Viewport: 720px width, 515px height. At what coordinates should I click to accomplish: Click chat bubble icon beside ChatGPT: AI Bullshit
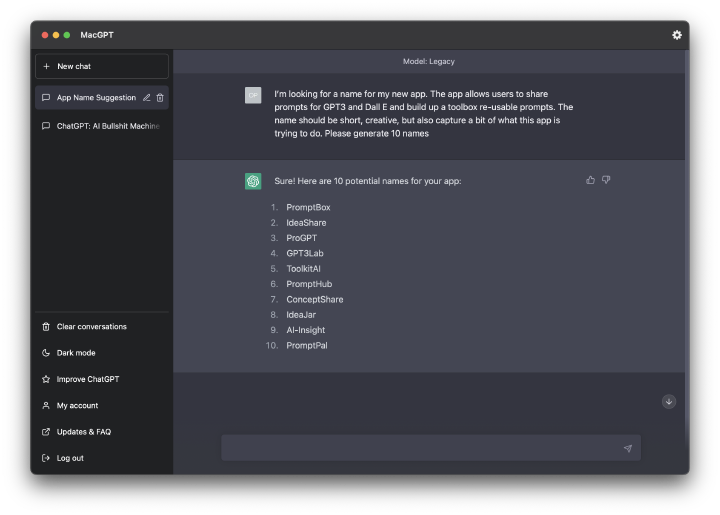coord(46,126)
